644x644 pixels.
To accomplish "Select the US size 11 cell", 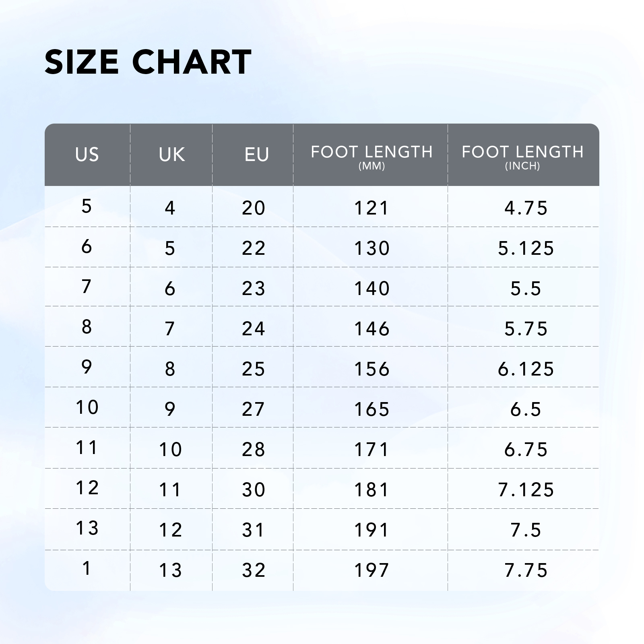I will click(87, 447).
